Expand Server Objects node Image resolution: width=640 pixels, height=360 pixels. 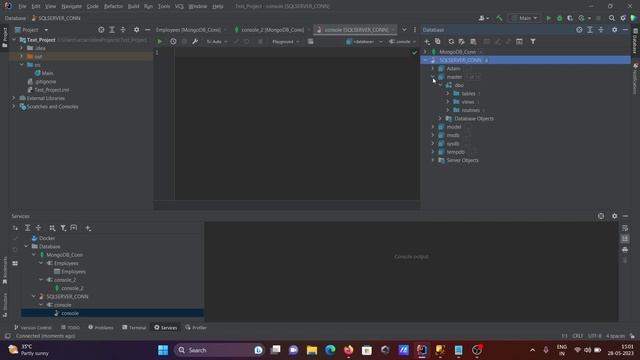433,160
